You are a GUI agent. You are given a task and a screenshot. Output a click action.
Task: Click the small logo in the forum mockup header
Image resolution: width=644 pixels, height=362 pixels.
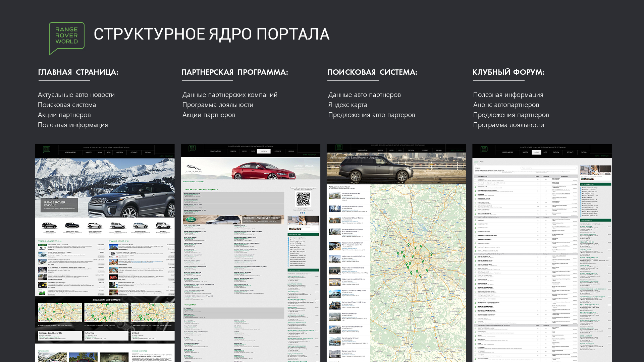pos(484,149)
